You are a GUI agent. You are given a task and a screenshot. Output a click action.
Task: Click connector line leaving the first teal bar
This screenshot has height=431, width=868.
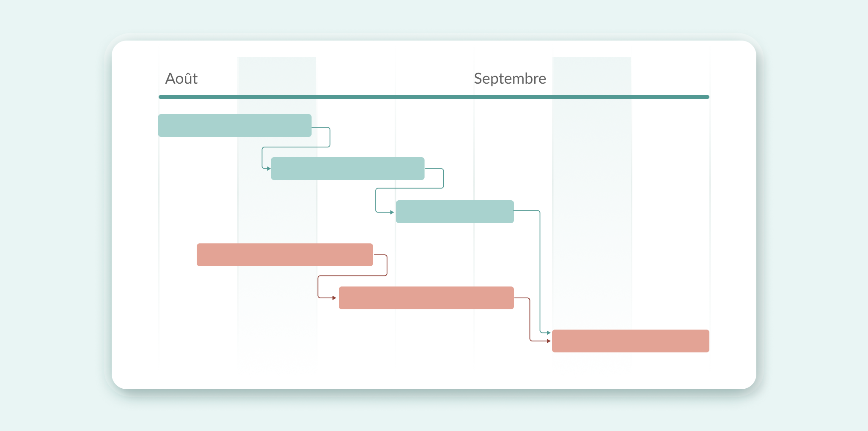tap(330, 137)
